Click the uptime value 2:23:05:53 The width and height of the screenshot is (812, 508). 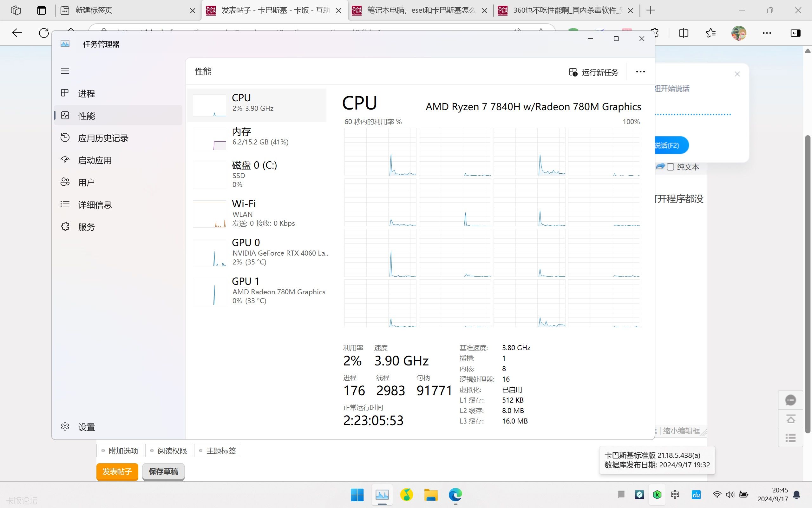[x=373, y=420]
